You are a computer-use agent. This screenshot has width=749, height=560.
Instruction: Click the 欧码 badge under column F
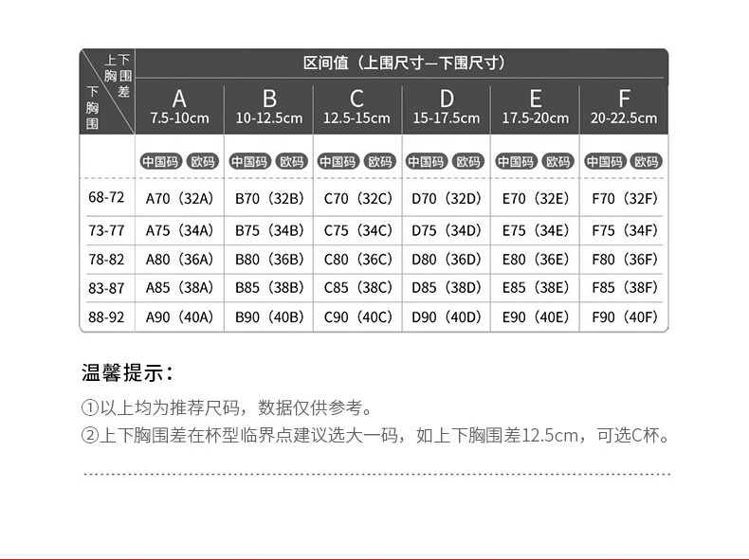(x=646, y=161)
